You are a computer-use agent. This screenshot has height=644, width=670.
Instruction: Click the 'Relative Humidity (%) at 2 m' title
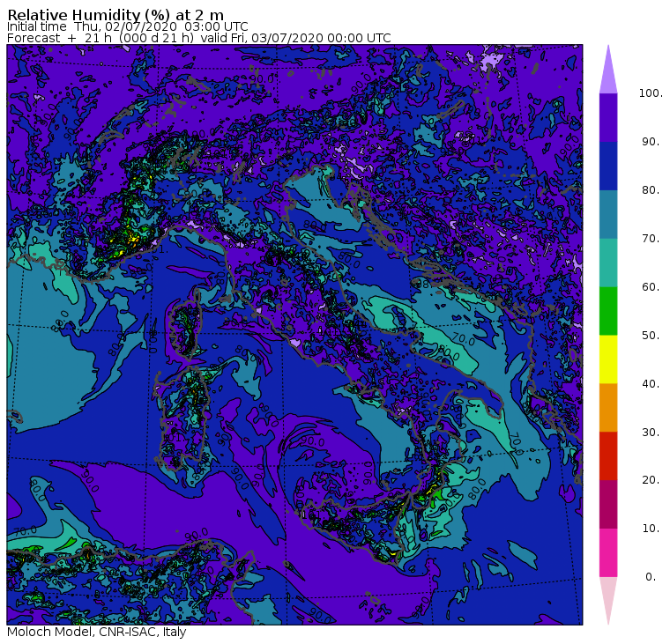pos(115,14)
